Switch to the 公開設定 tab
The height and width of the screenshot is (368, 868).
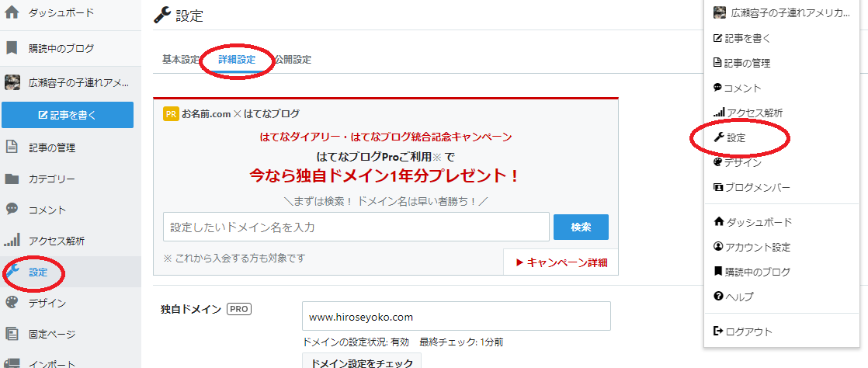coord(292,60)
